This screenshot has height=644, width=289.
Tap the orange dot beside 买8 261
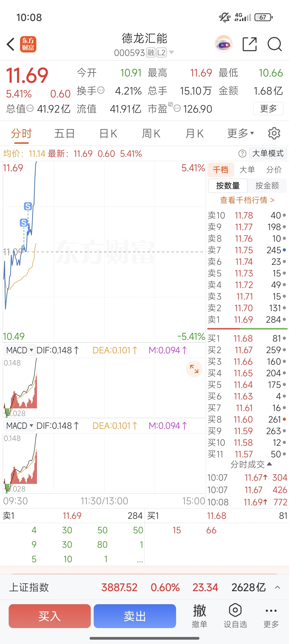click(284, 419)
